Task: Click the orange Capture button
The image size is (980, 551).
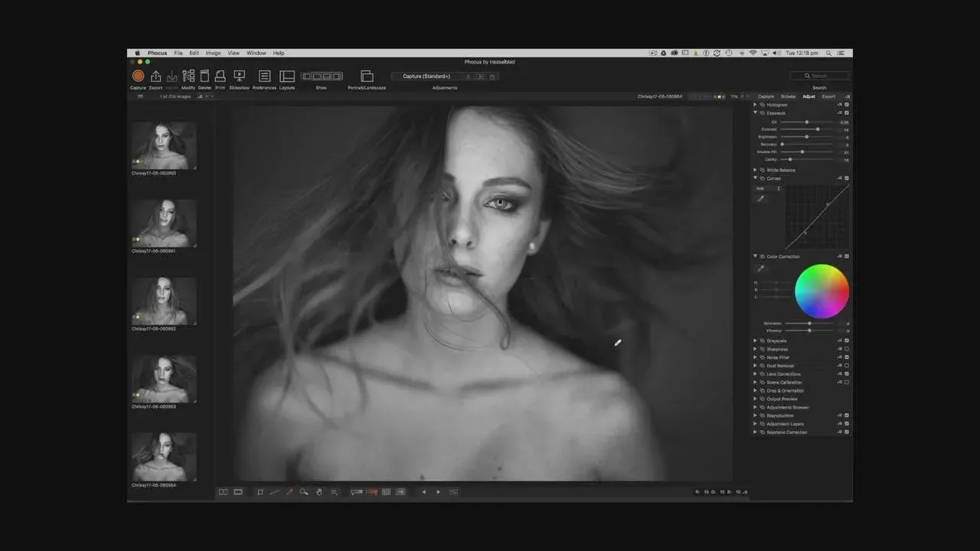Action: (138, 76)
